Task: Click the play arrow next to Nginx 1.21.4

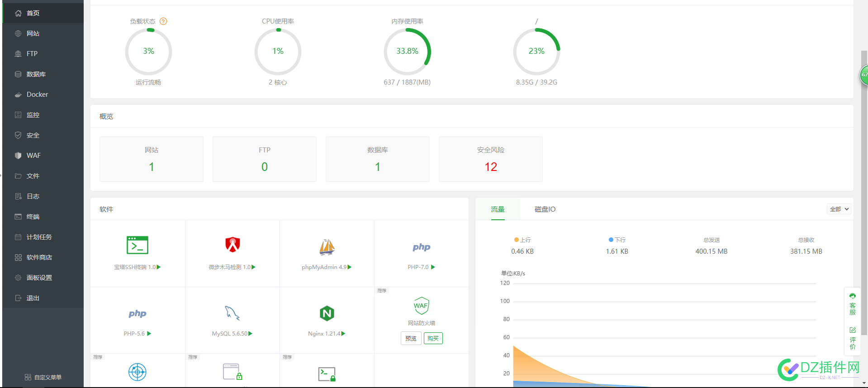Action: [x=343, y=334]
